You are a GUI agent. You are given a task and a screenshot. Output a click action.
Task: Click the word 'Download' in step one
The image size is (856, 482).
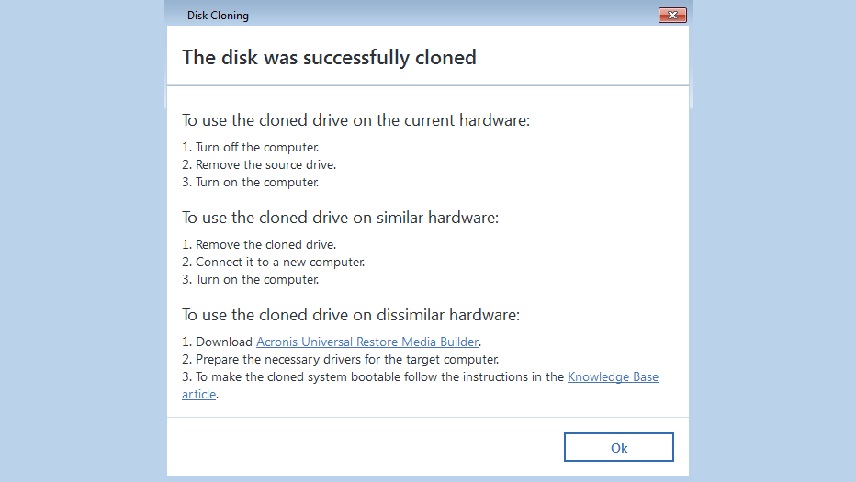(x=224, y=342)
